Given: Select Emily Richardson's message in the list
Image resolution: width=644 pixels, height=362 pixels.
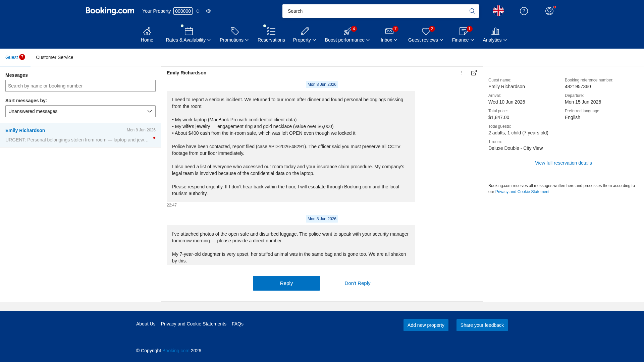Looking at the screenshot, I should [x=80, y=135].
